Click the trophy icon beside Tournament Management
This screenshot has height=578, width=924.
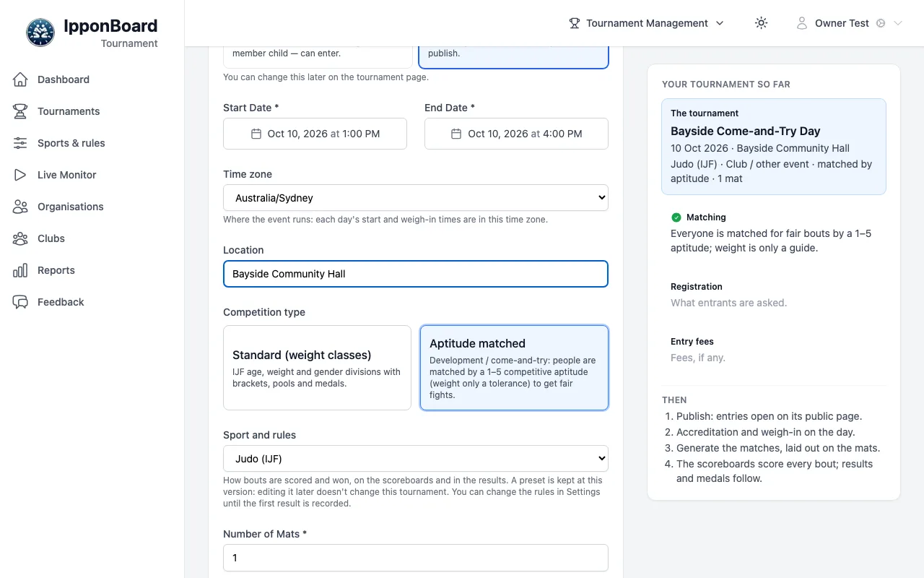point(575,23)
